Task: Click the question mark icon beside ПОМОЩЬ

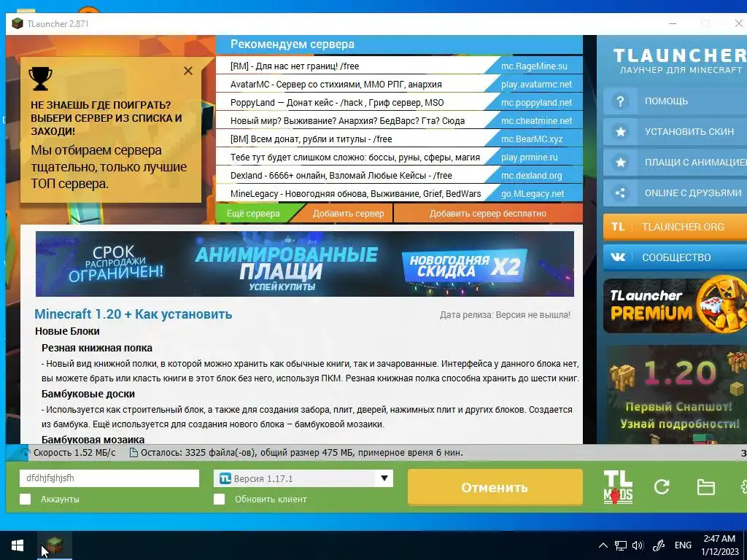Action: (x=620, y=101)
